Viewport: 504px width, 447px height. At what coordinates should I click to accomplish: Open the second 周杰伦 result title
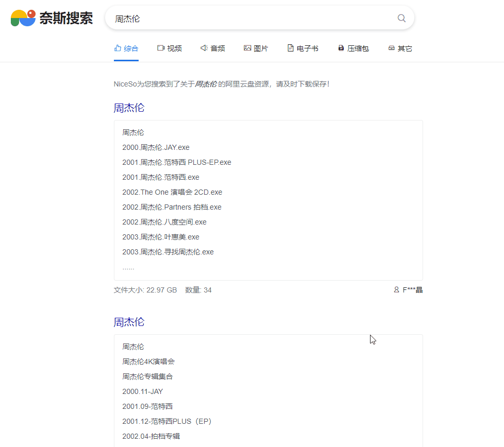129,322
